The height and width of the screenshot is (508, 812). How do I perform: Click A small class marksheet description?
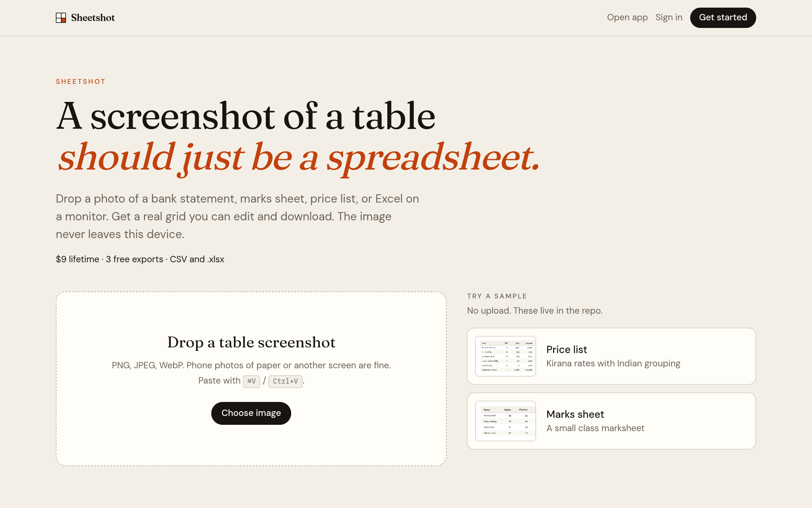point(595,428)
